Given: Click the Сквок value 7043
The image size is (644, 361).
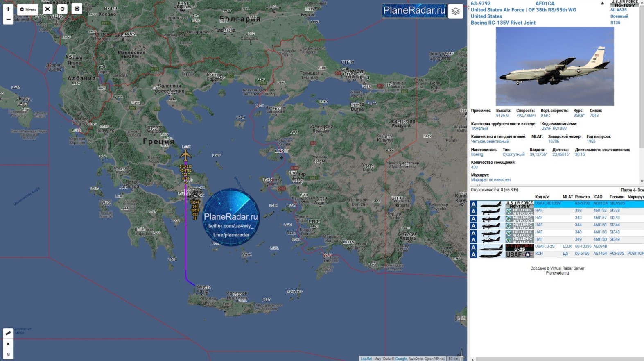Looking at the screenshot, I should coord(594,116).
